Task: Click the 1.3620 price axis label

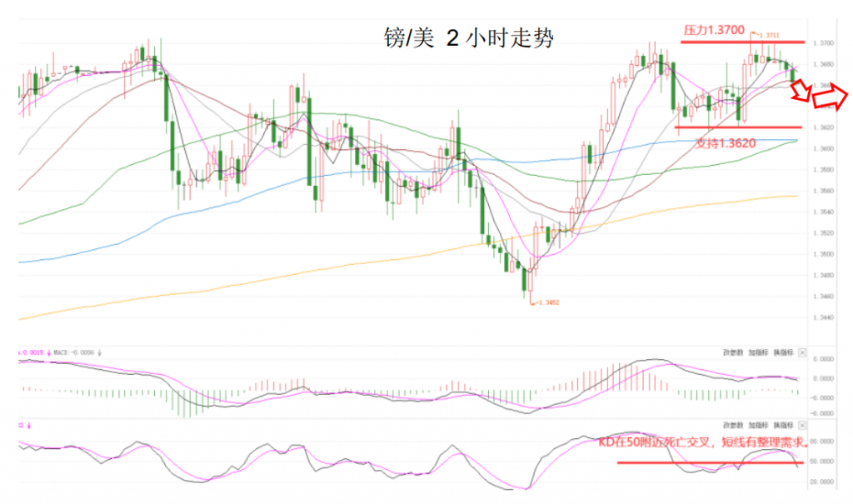Action: pos(822,127)
